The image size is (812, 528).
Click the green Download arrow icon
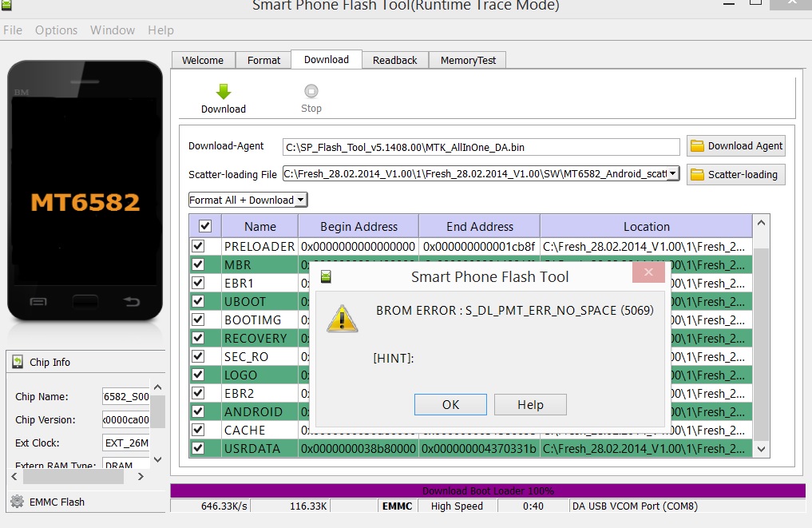point(224,91)
